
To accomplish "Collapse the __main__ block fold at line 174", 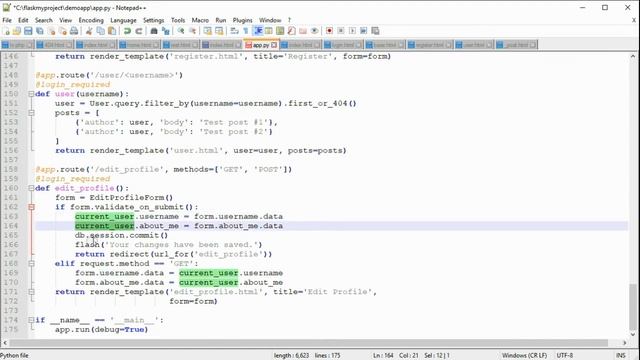I will pos(31,320).
